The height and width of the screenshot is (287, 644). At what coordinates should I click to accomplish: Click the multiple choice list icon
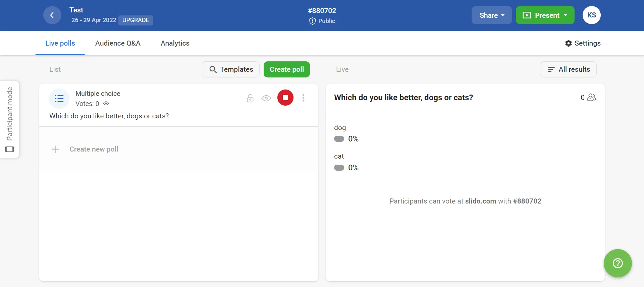(59, 99)
